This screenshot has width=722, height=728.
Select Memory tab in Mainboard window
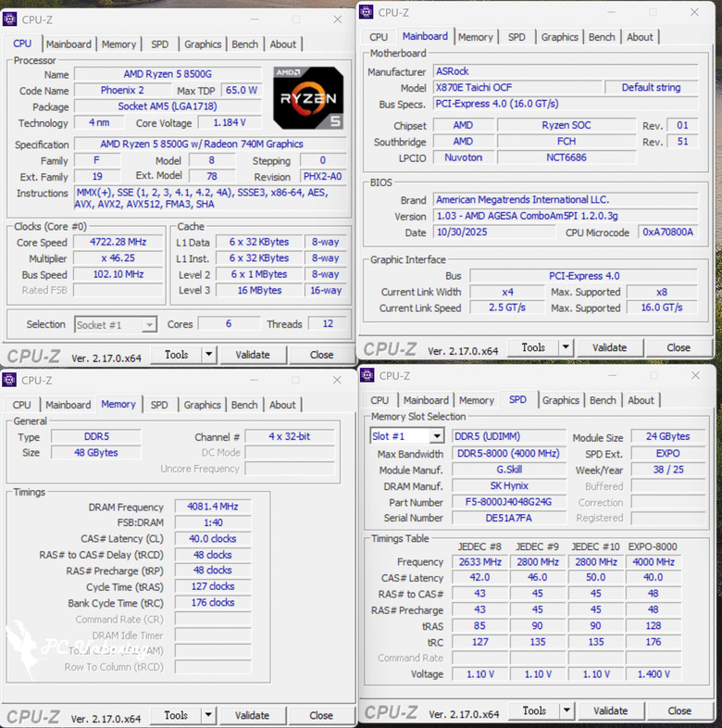476,37
